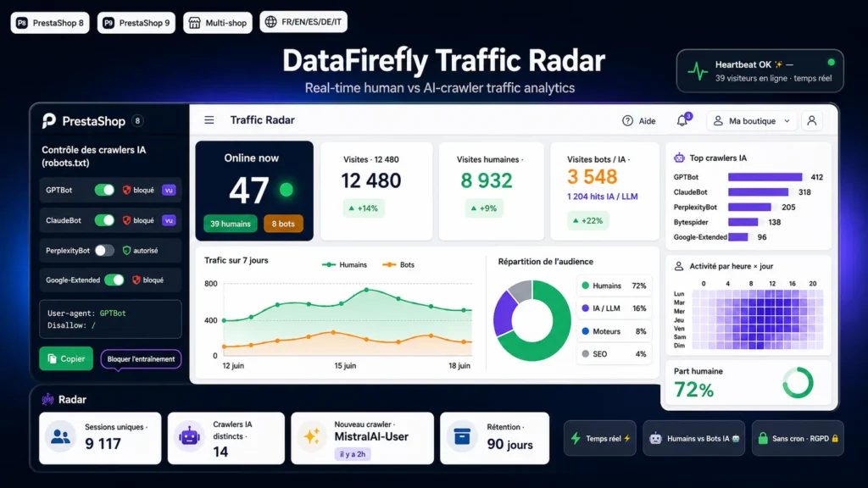Open the Ma boutique dropdown
Screen dimensions: 868x488
tap(751, 120)
